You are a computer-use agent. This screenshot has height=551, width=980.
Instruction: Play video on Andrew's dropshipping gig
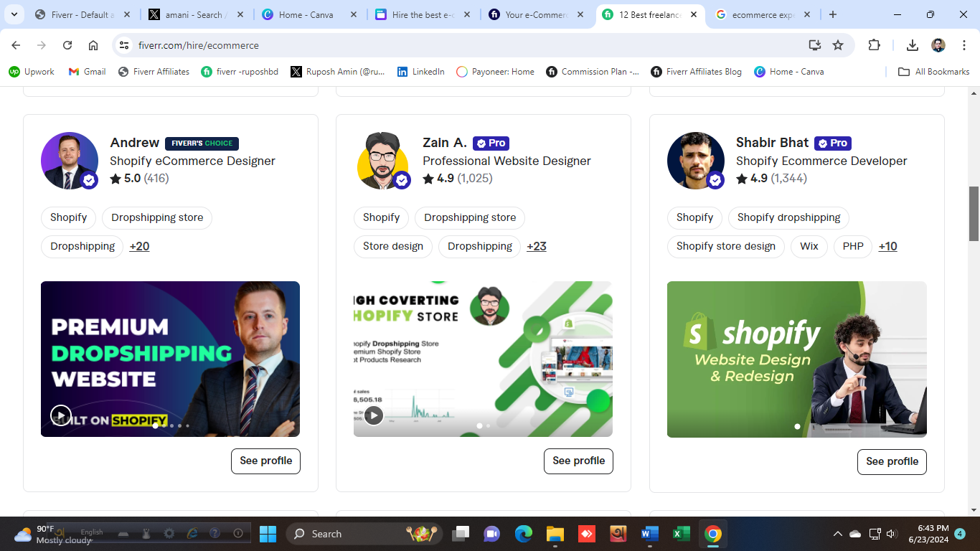[61, 415]
